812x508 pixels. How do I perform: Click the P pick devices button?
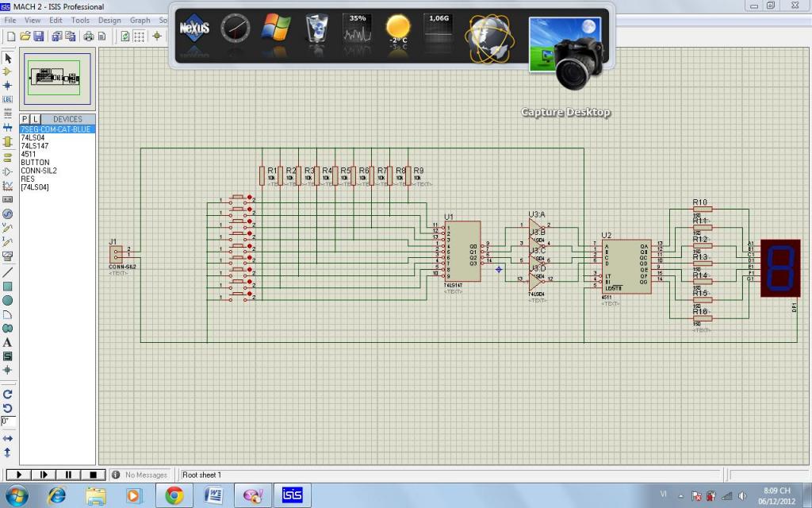pyautogui.click(x=25, y=119)
